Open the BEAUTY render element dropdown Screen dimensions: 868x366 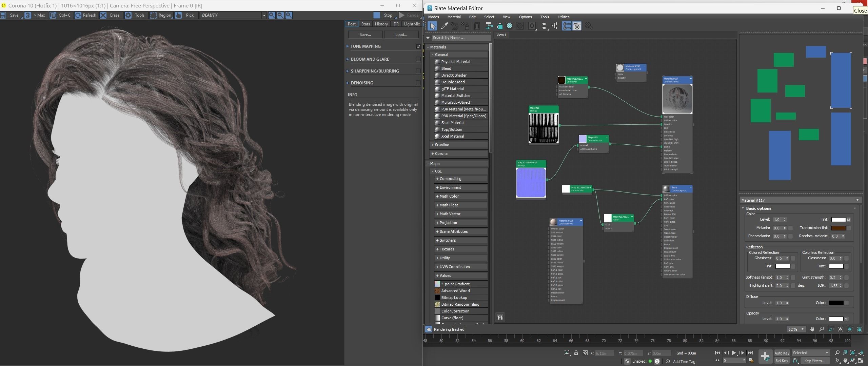pyautogui.click(x=264, y=15)
